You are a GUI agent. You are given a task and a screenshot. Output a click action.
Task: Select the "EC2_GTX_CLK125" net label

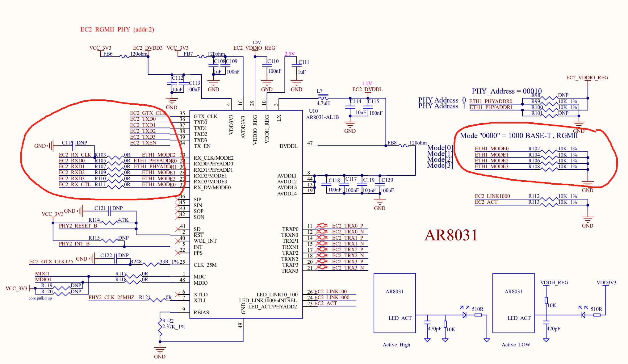51,261
